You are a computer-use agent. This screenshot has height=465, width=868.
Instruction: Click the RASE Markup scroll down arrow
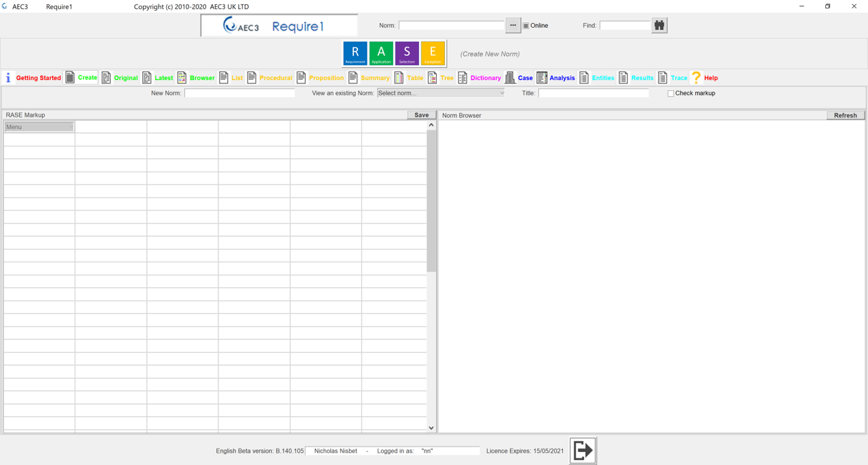click(431, 428)
